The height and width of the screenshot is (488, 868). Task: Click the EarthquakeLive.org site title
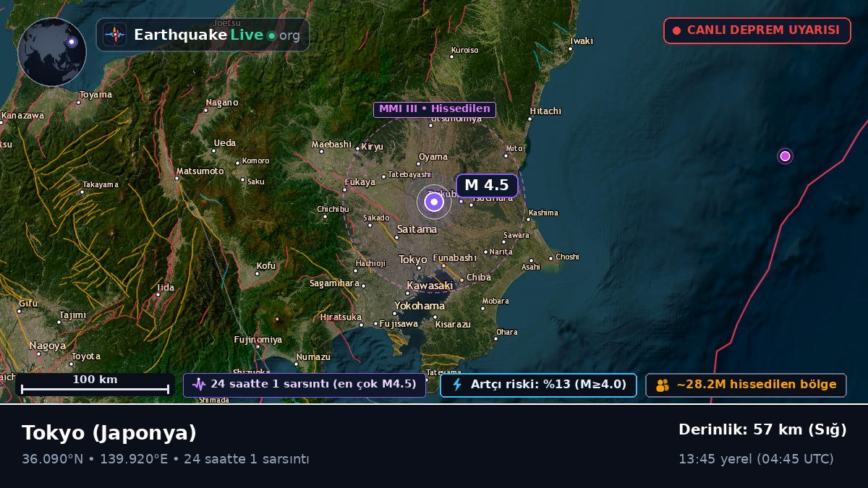click(x=217, y=35)
